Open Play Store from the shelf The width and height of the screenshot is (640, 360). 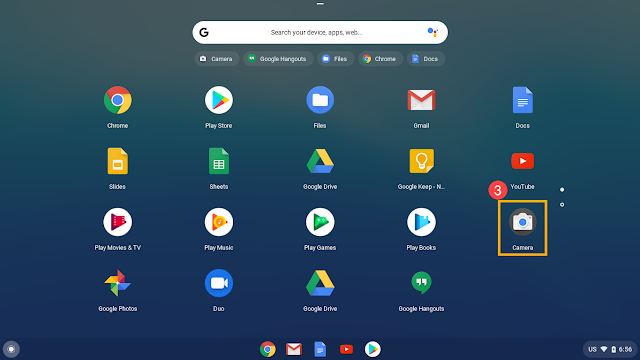[372, 349]
